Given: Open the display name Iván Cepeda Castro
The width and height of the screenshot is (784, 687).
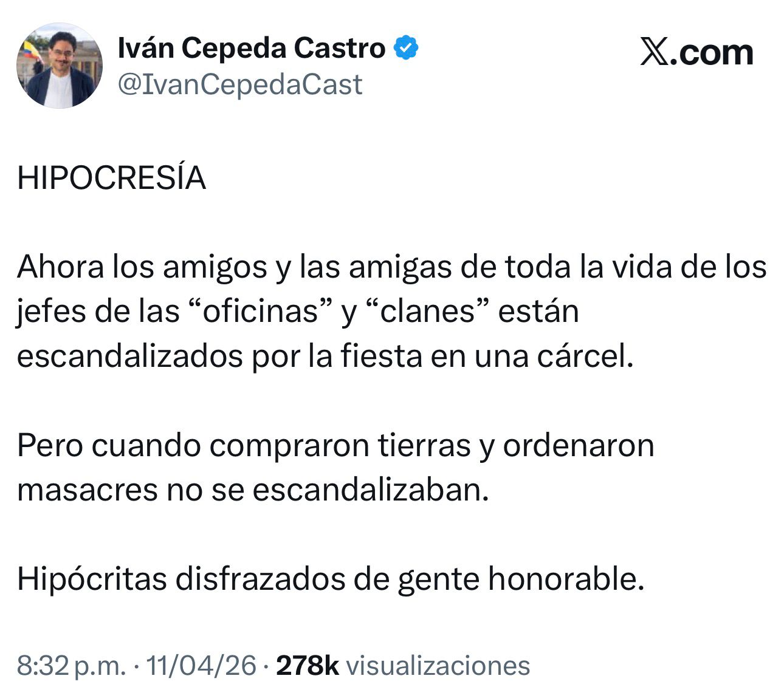Looking at the screenshot, I should point(251,48).
